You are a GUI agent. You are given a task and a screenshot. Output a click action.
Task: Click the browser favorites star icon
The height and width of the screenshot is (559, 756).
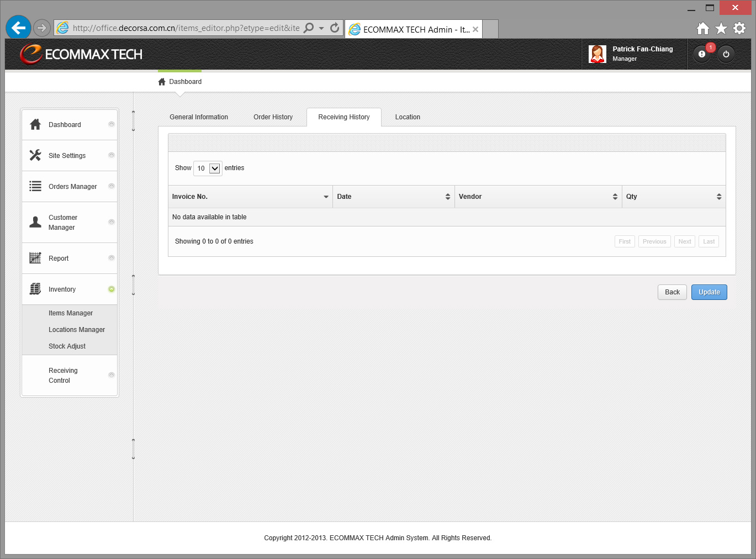721,28
